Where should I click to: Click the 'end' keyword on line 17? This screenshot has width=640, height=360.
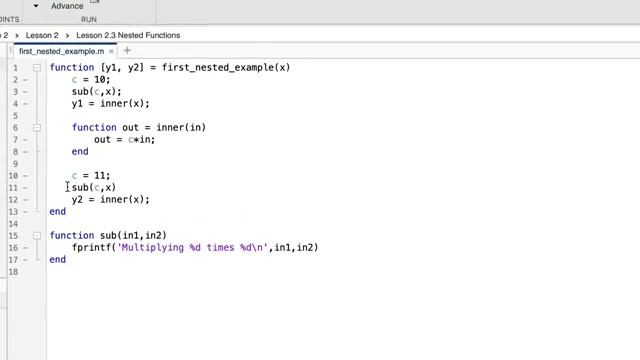point(58,260)
